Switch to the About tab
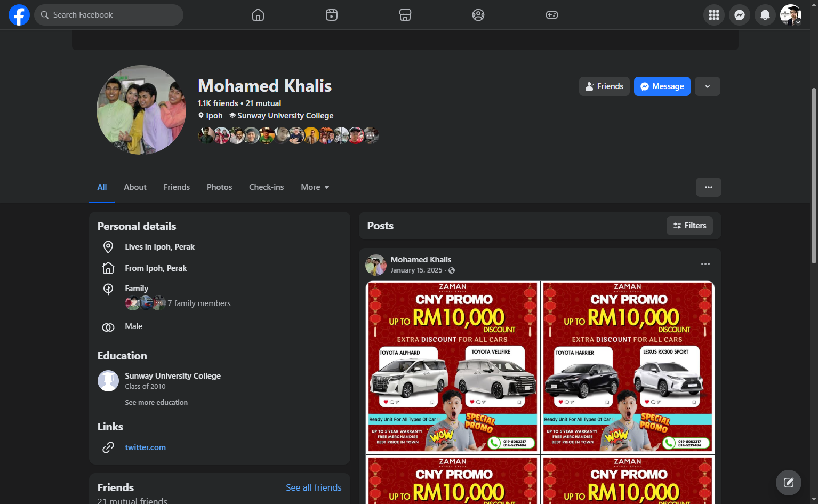 tap(135, 187)
